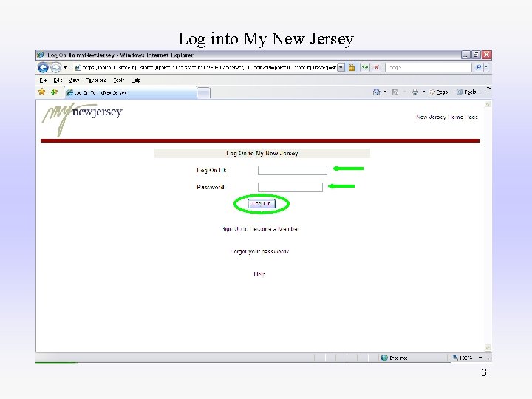This screenshot has height=399, width=532.
Task: Click the Print toolbar icon
Action: click(415, 92)
